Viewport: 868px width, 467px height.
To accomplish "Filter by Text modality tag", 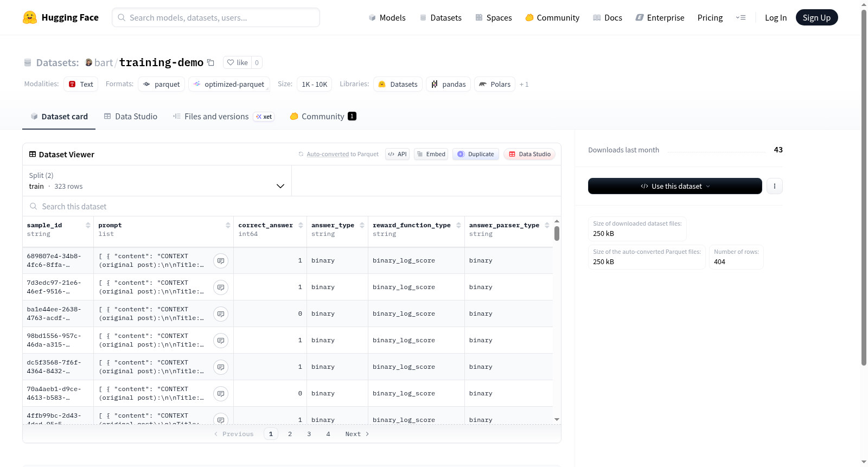I will pyautogui.click(x=81, y=84).
